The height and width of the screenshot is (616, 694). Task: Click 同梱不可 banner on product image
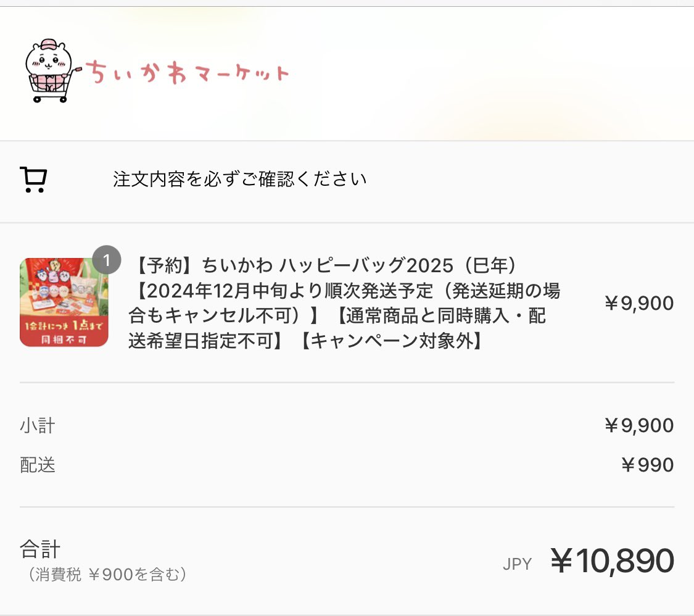coord(64,339)
